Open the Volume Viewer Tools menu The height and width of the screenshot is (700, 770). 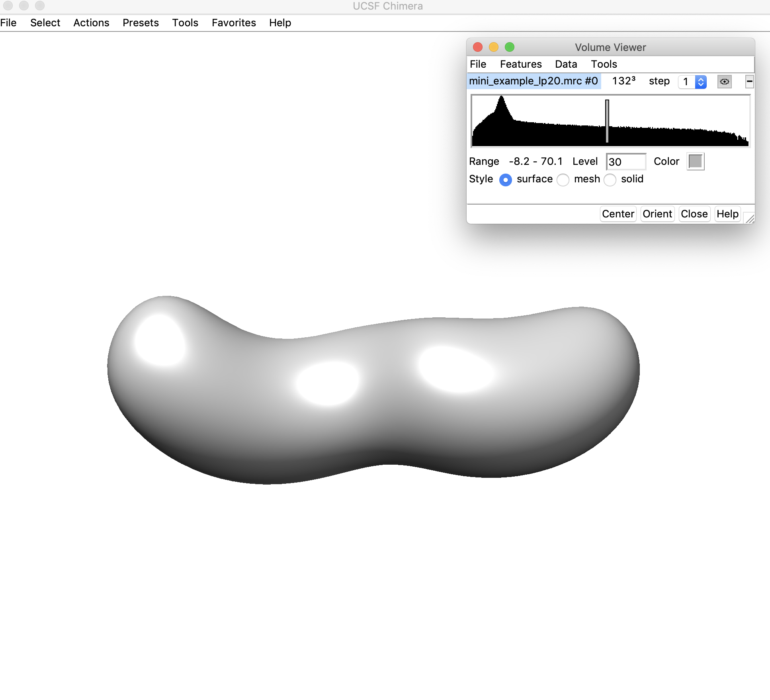click(x=604, y=64)
